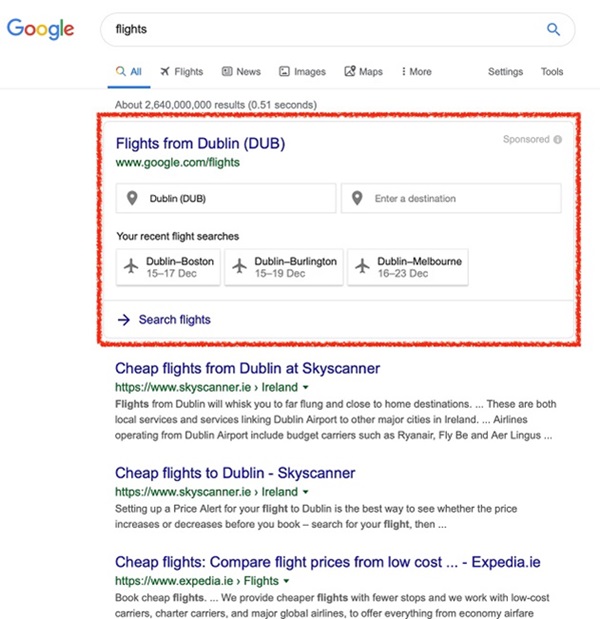This screenshot has width=600, height=619.
Task: Open the Flights from Dublin (DUB) link
Action: point(200,143)
